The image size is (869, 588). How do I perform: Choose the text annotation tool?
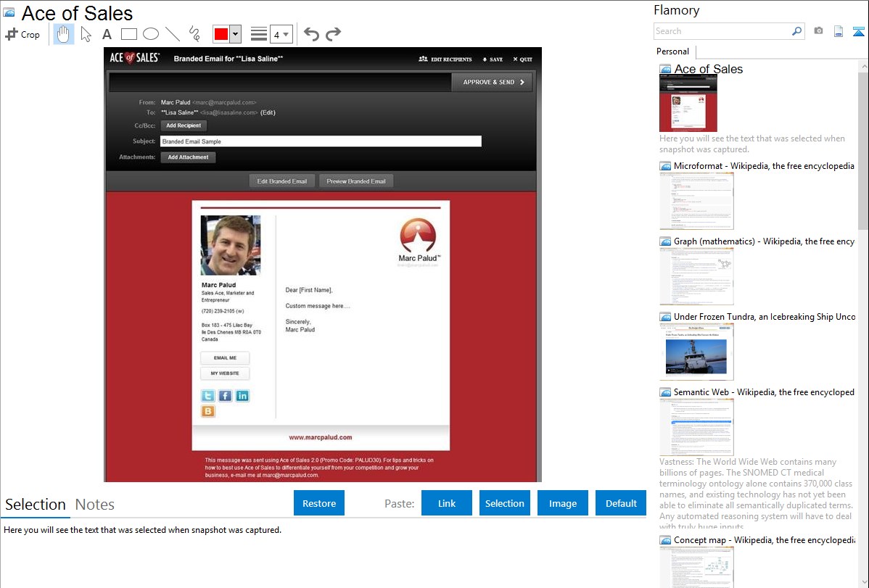pyautogui.click(x=107, y=34)
